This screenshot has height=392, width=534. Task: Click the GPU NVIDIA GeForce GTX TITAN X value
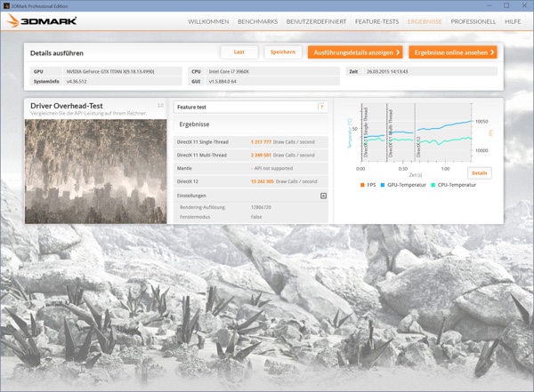[122, 71]
